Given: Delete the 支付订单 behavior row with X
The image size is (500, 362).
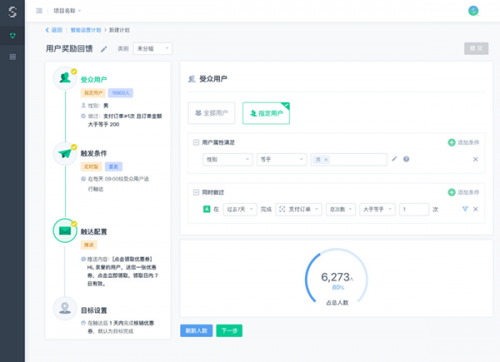Looking at the screenshot, I should pyautogui.click(x=476, y=209).
